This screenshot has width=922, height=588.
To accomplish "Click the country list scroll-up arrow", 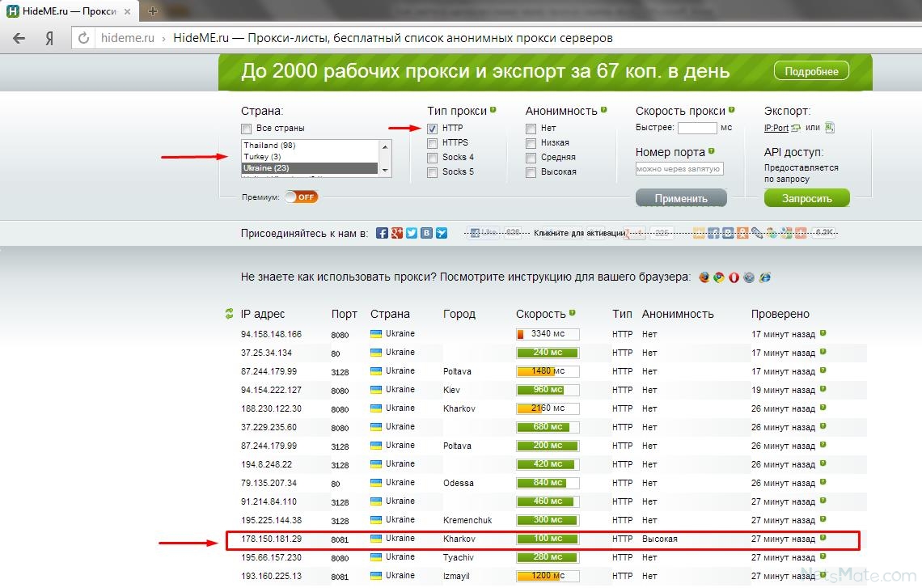I will pyautogui.click(x=385, y=146).
